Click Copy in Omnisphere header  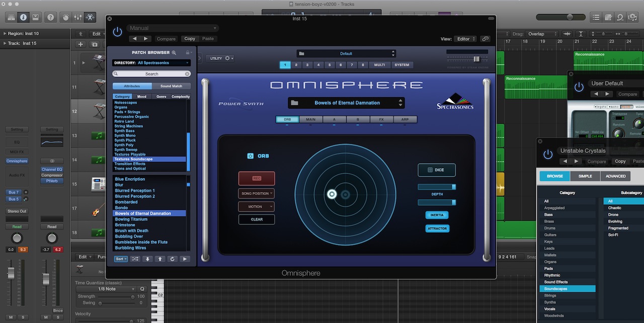[190, 39]
